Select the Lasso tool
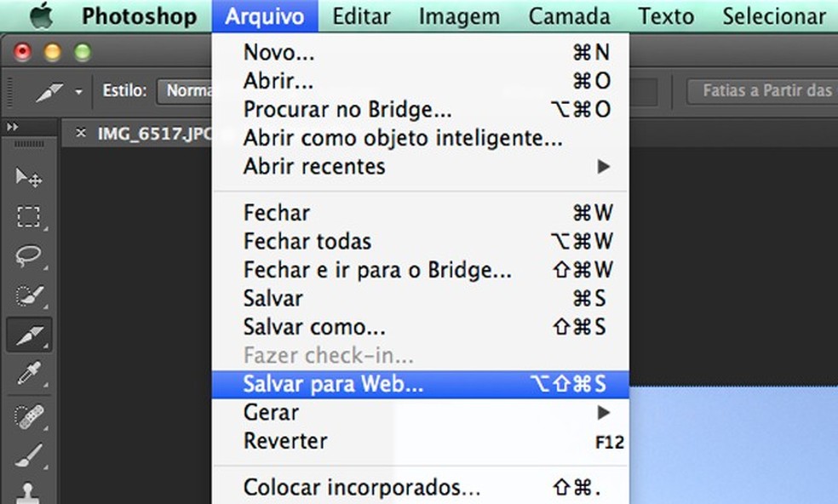Image resolution: width=838 pixels, height=504 pixels. pyautogui.click(x=30, y=255)
